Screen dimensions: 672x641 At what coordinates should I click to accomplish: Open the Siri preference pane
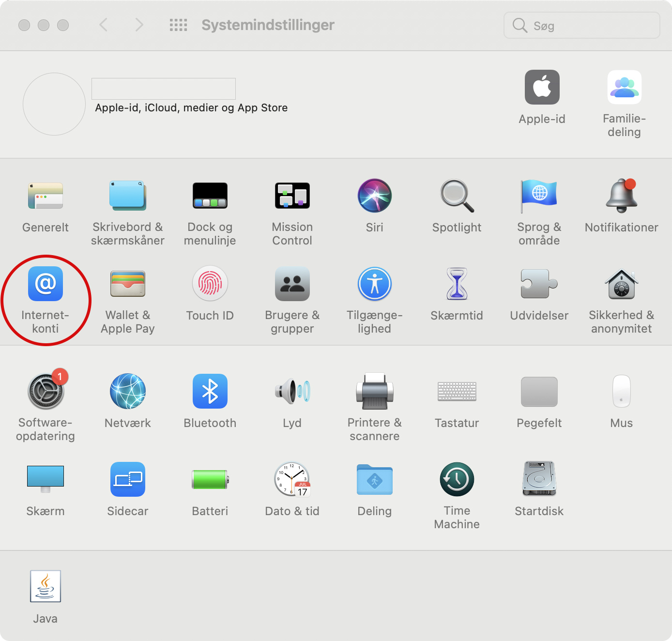[x=375, y=196]
